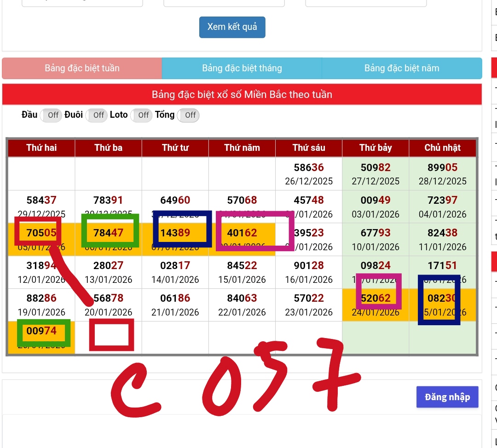Open the Bảng đặc biệt tháng tab
The image size is (497, 448).
pyautogui.click(x=242, y=69)
